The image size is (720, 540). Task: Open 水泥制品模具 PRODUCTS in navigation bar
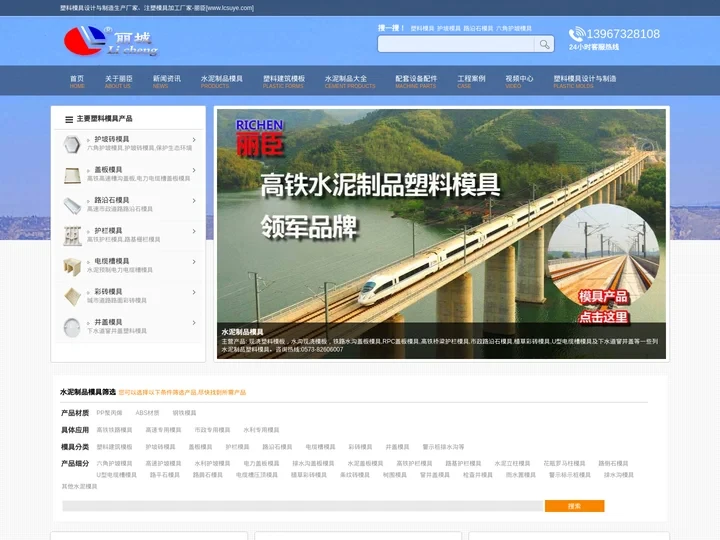(222, 81)
